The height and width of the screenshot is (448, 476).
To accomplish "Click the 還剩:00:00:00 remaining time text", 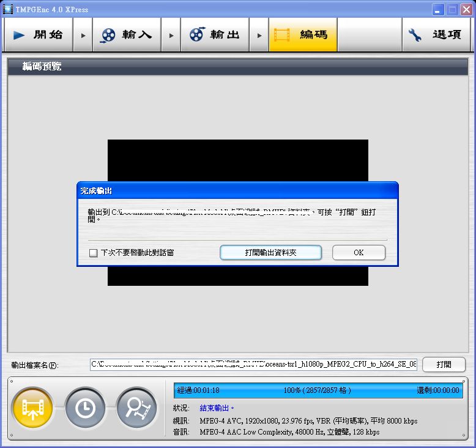I will [x=437, y=390].
